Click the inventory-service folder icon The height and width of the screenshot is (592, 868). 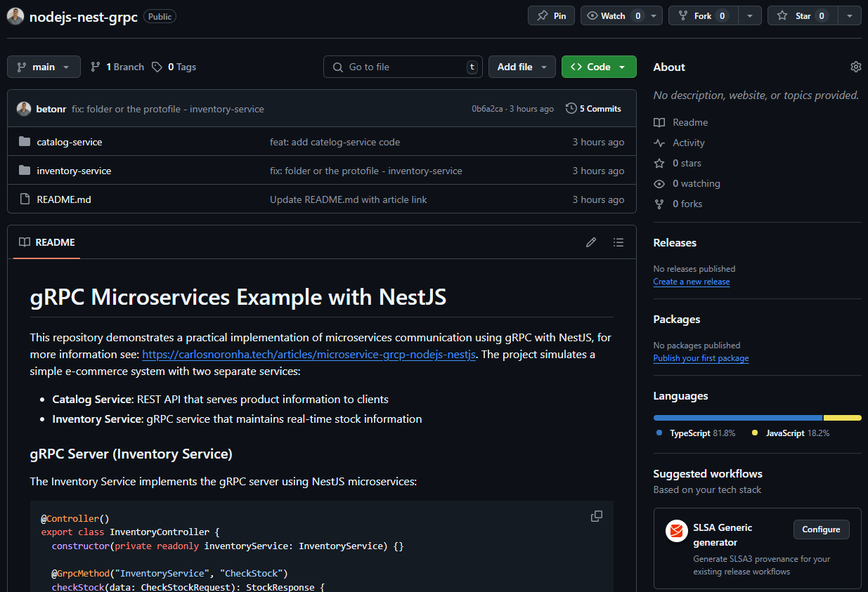point(25,171)
